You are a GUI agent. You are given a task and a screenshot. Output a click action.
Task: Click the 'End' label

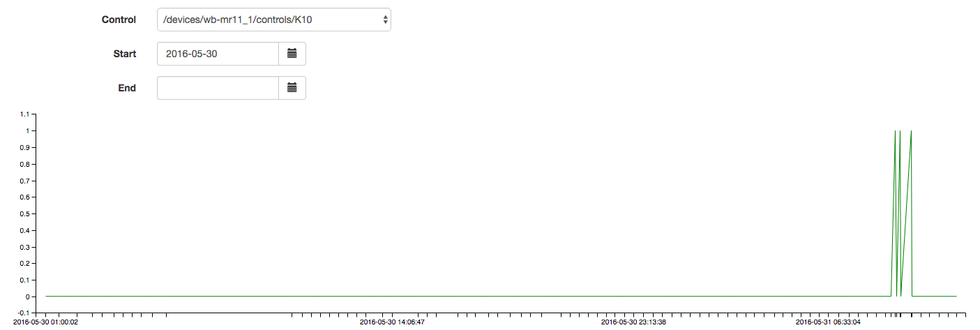pos(127,88)
